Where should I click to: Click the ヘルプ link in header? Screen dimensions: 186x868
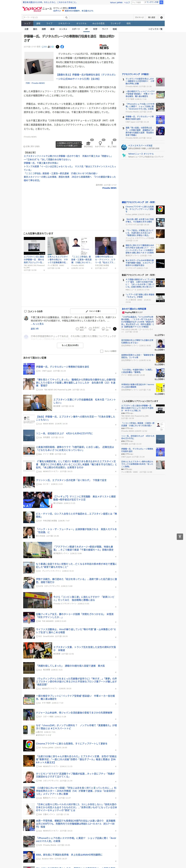coord(127,2)
